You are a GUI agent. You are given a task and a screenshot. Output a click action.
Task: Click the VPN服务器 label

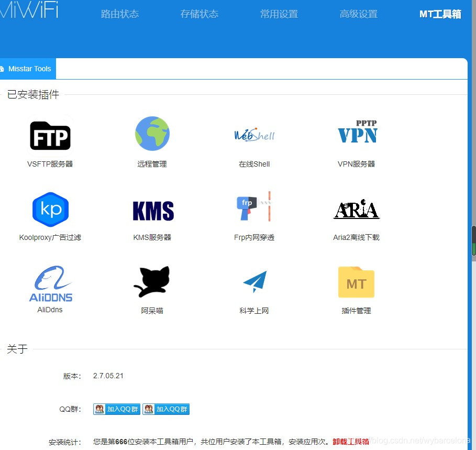357,164
